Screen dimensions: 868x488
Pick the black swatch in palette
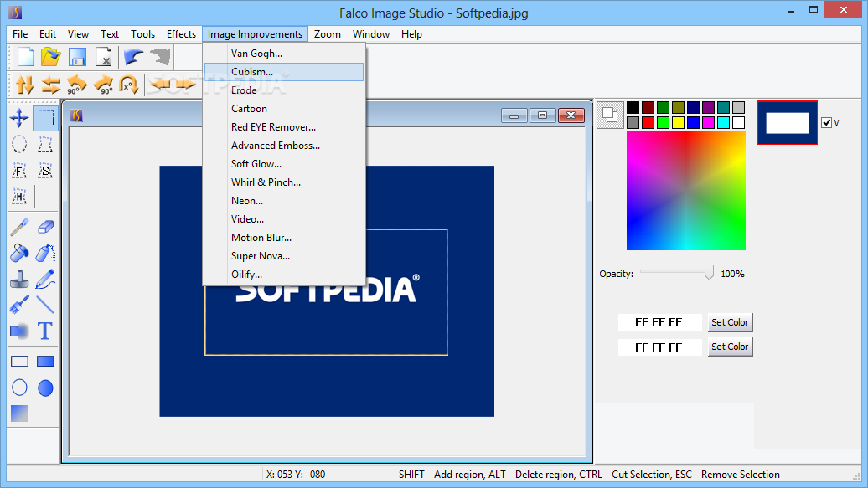pyautogui.click(x=633, y=107)
